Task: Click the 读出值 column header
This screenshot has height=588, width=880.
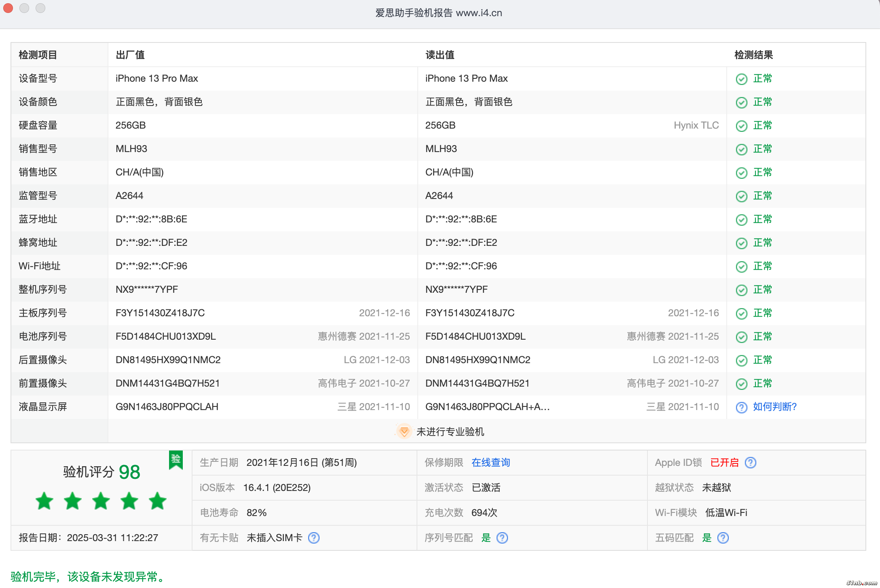Action: [440, 55]
